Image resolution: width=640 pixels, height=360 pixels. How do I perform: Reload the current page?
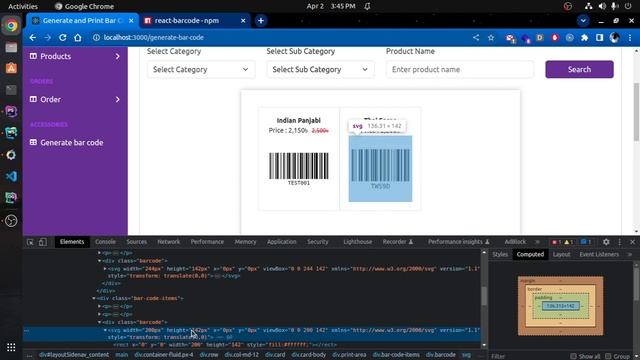62,38
